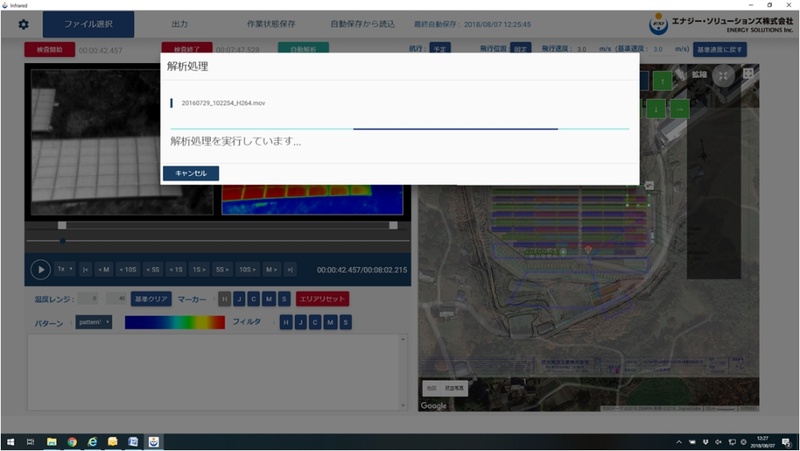Screen dimensions: 800x451
Task: Show hidden icons in the system tray
Action: click(679, 441)
